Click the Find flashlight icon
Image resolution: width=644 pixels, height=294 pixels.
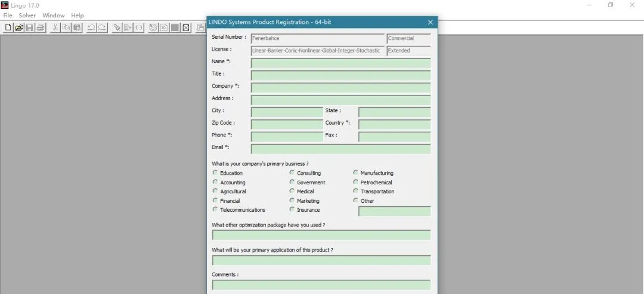117,27
